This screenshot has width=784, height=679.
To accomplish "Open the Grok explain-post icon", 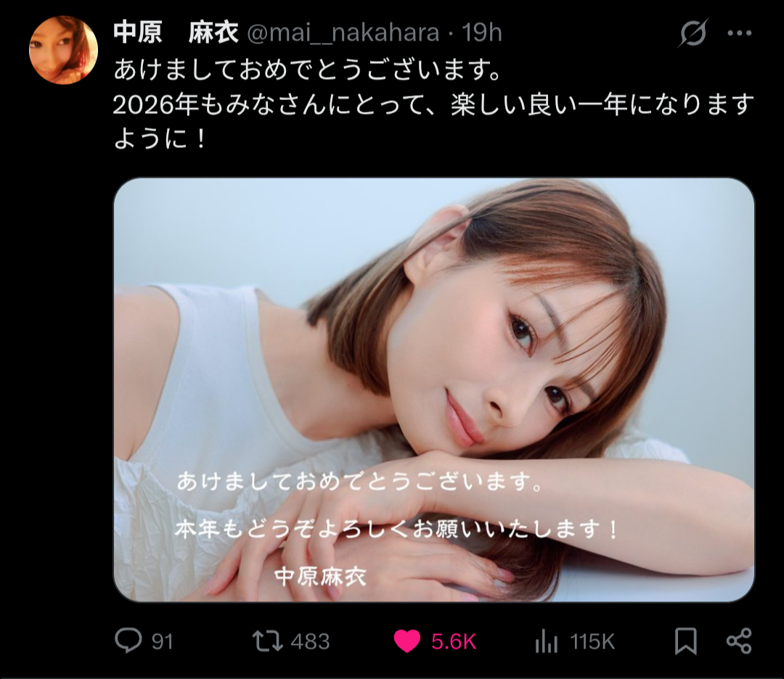I will coord(693,33).
